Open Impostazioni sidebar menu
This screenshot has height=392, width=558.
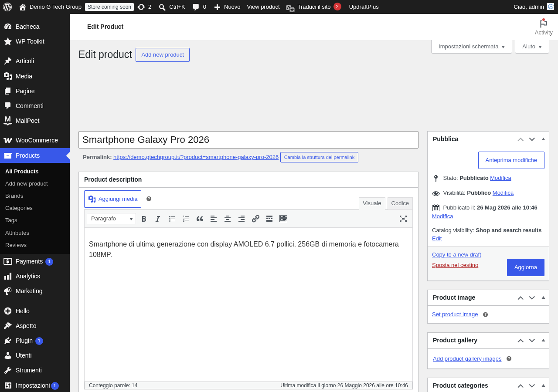[35, 385]
